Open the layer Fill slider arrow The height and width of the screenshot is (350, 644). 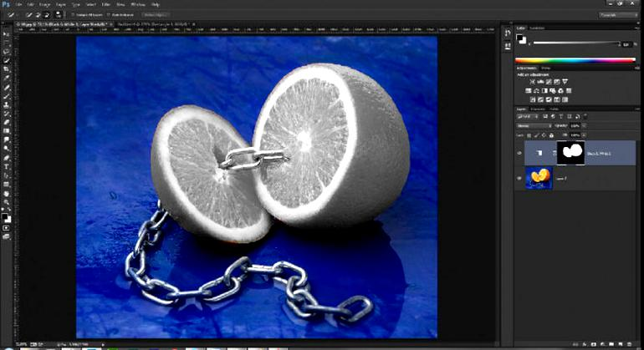[584, 135]
